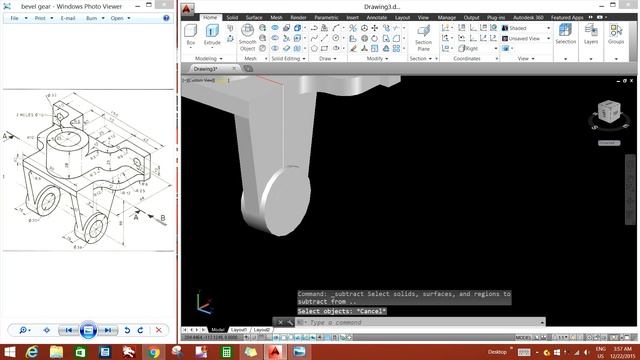Activate the Erase tool
The image size is (640, 360).
353,48
